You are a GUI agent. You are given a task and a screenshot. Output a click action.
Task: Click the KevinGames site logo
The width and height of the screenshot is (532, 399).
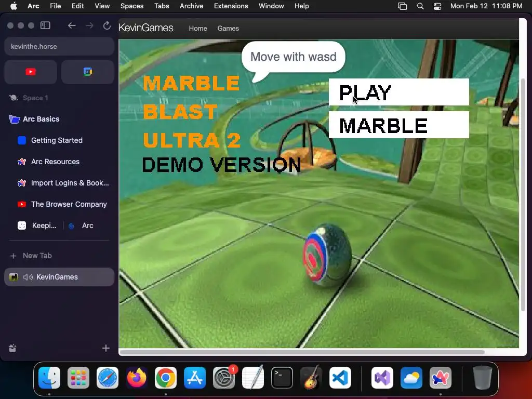[146, 28]
